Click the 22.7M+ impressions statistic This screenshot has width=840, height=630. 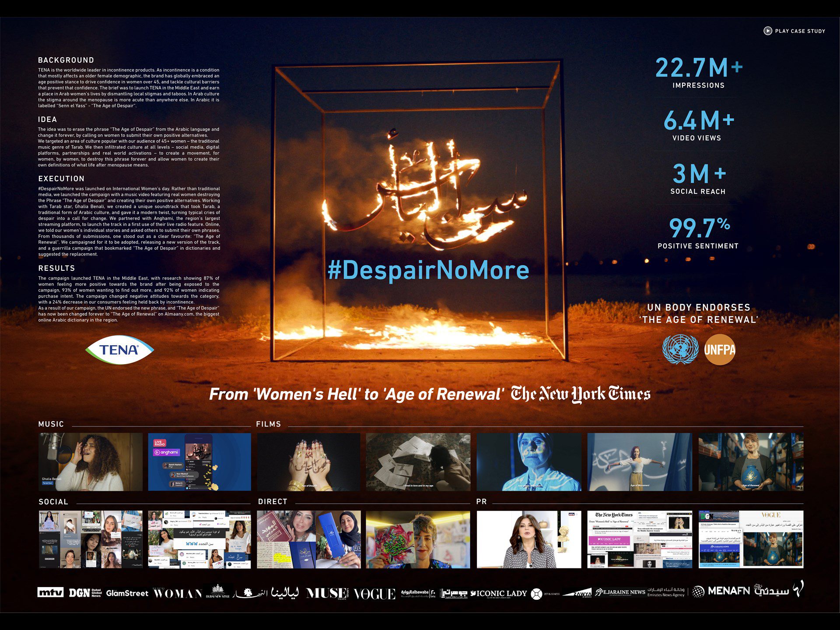point(699,73)
